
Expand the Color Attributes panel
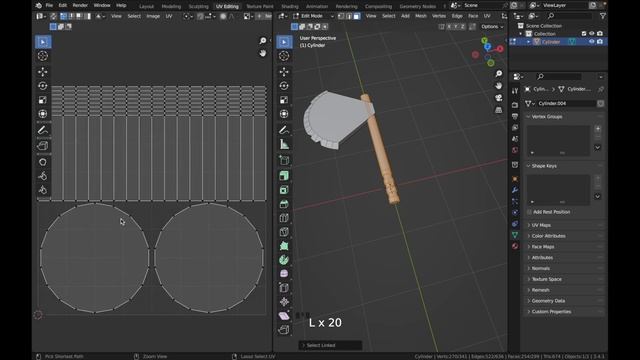[529, 236]
